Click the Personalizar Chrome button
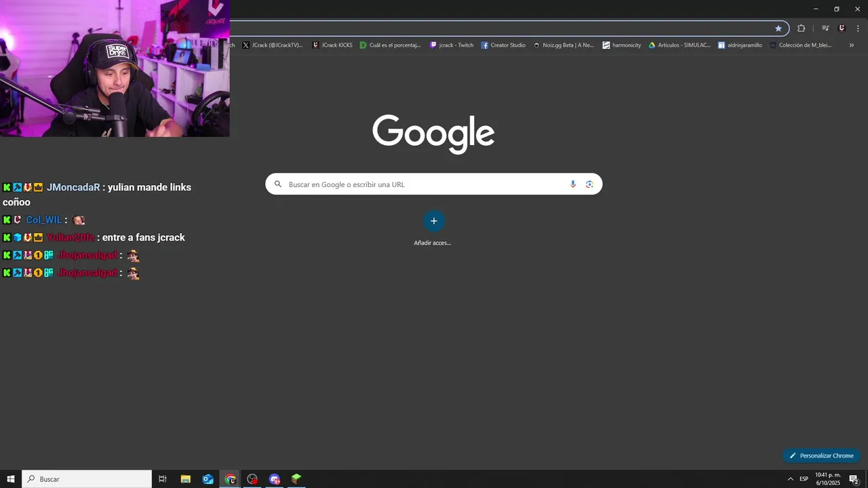Screen dimensions: 868x488 (x=821, y=455)
